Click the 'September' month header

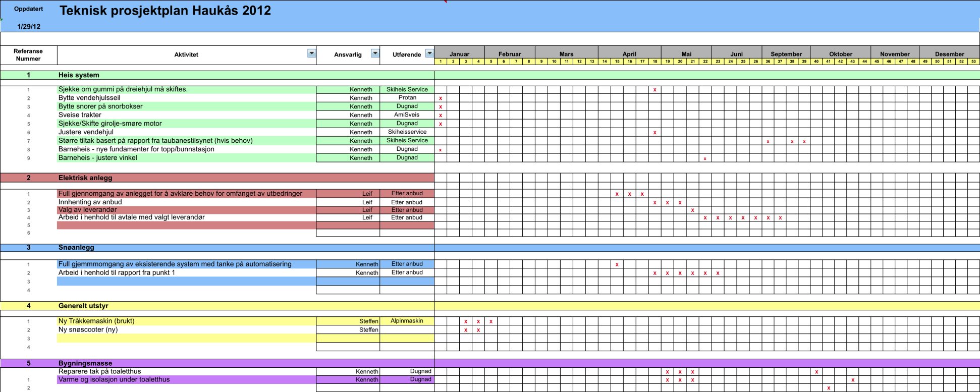pyautogui.click(x=786, y=54)
